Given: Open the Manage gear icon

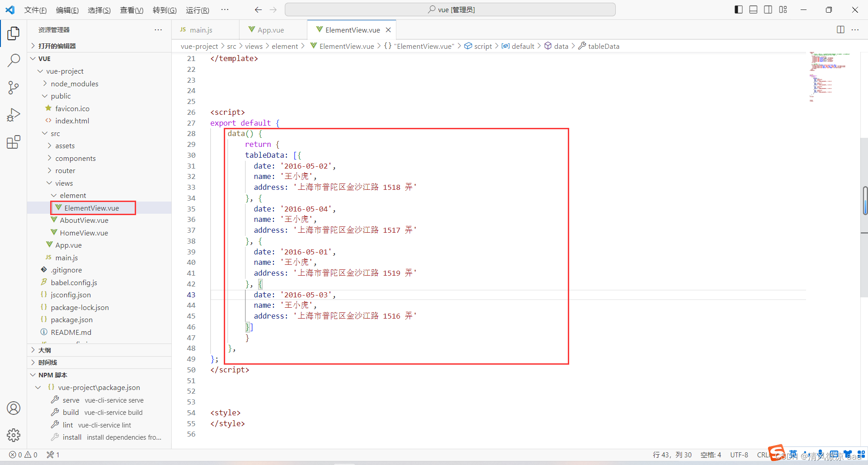Looking at the screenshot, I should pyautogui.click(x=14, y=435).
